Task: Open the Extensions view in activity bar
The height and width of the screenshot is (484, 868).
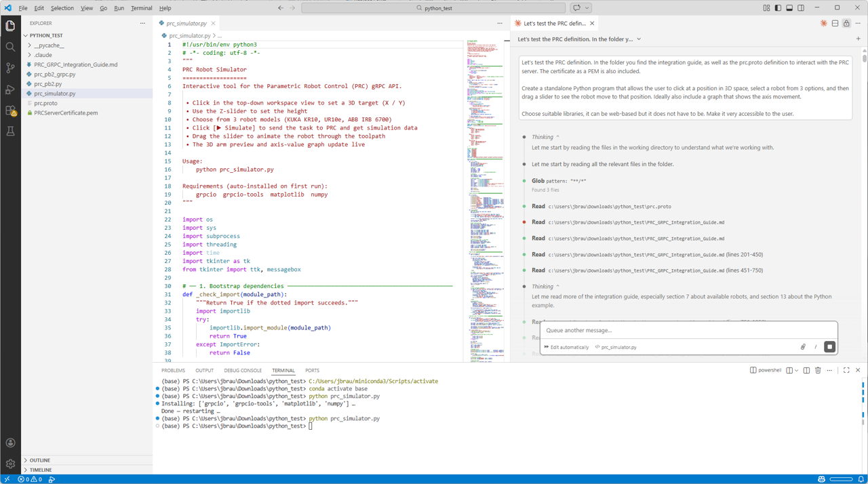Action: (x=10, y=110)
